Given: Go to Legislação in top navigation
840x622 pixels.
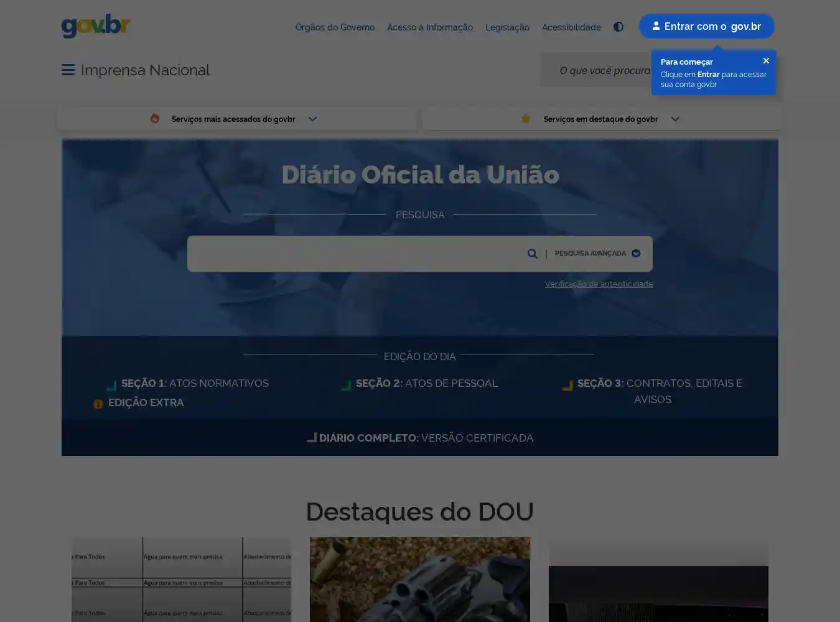Looking at the screenshot, I should tap(507, 27).
